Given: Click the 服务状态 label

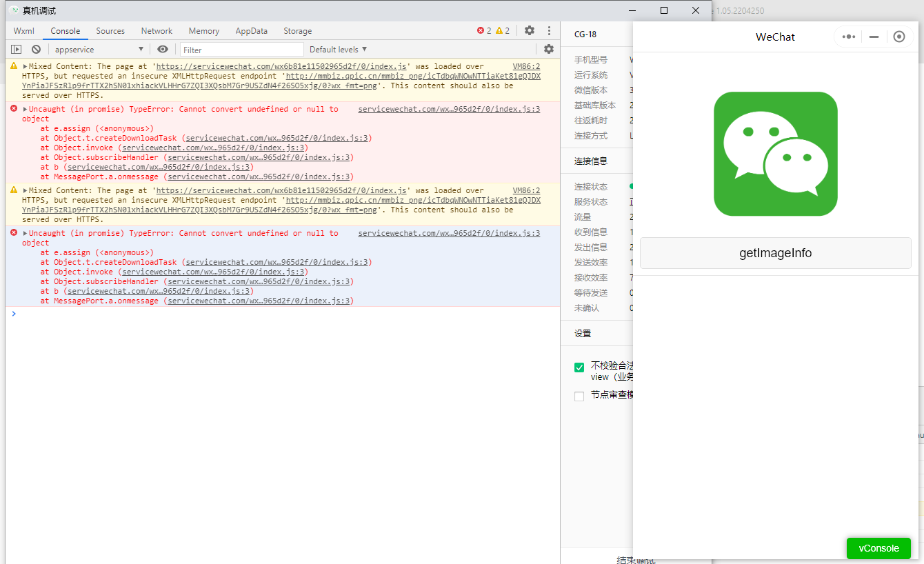Looking at the screenshot, I should tap(591, 202).
